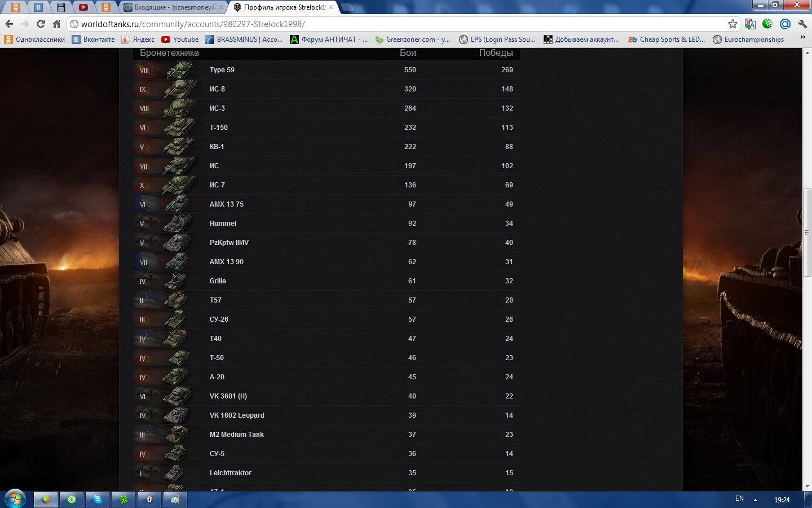Open the Cheap Sports & LED bookmark

pos(667,40)
